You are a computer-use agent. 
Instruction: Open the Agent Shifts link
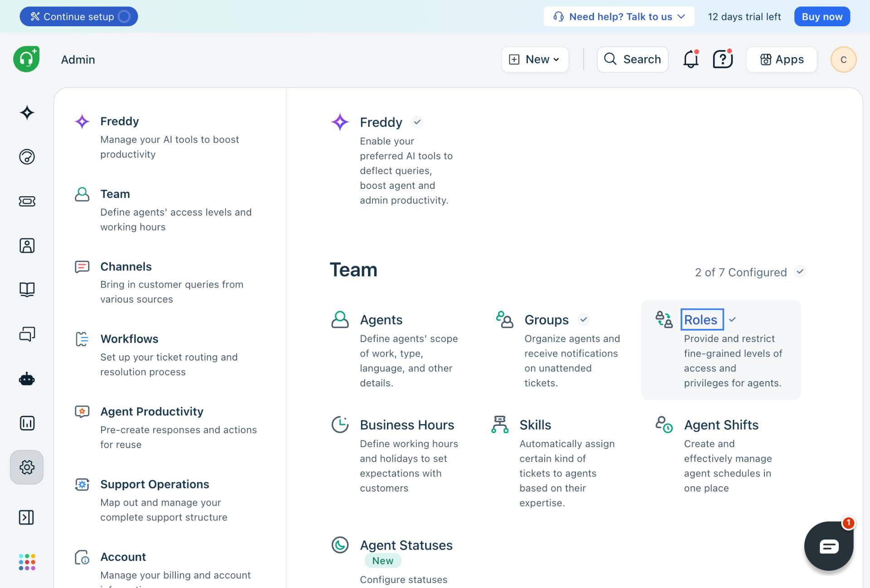click(721, 425)
